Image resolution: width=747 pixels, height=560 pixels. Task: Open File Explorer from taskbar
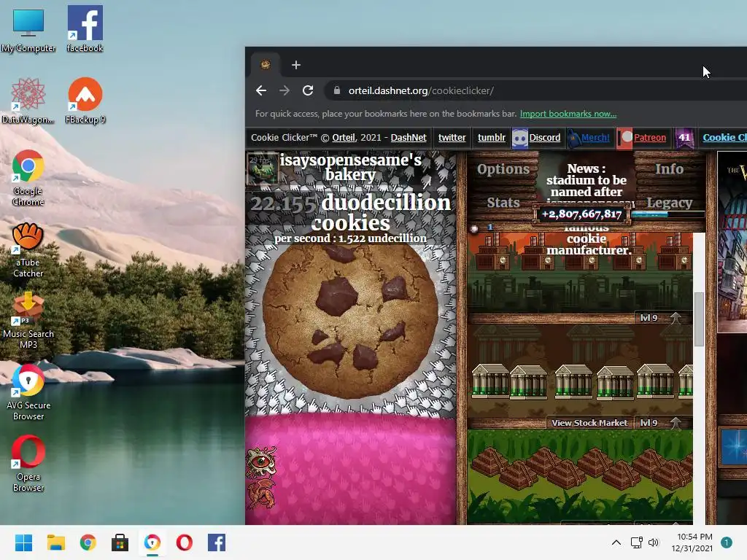(55, 542)
